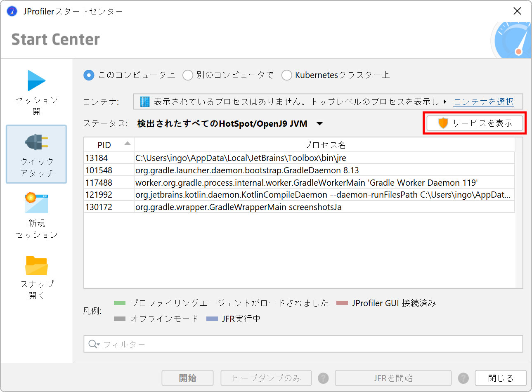Image resolution: width=532 pixels, height=392 pixels.
Task: Select 別のコンピュータで radio button
Action: pyautogui.click(x=188, y=75)
